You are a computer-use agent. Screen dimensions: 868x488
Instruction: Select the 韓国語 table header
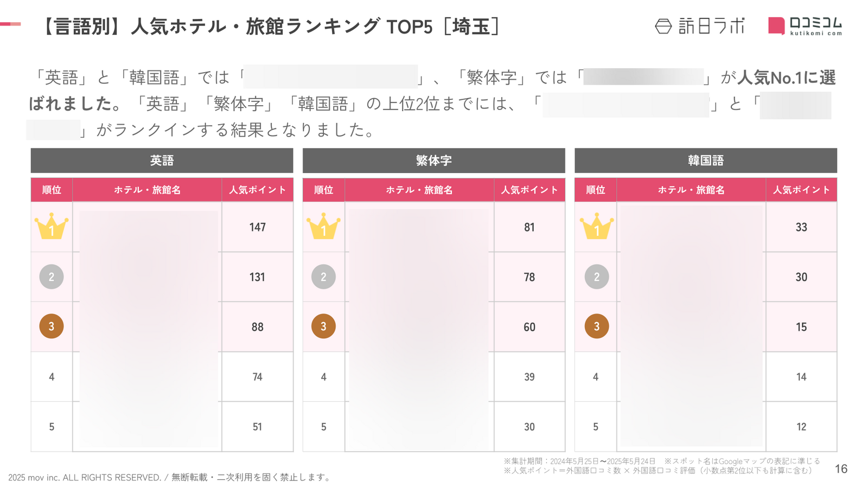(706, 160)
